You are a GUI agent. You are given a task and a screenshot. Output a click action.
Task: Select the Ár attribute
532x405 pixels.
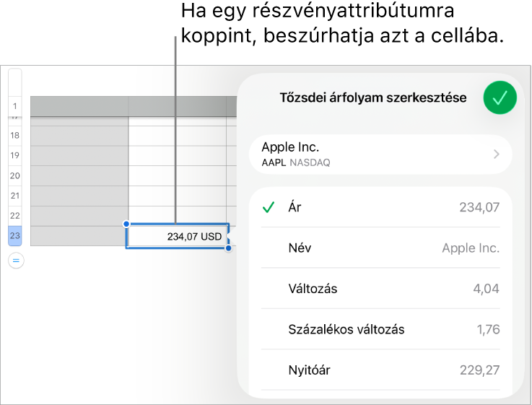click(x=380, y=207)
